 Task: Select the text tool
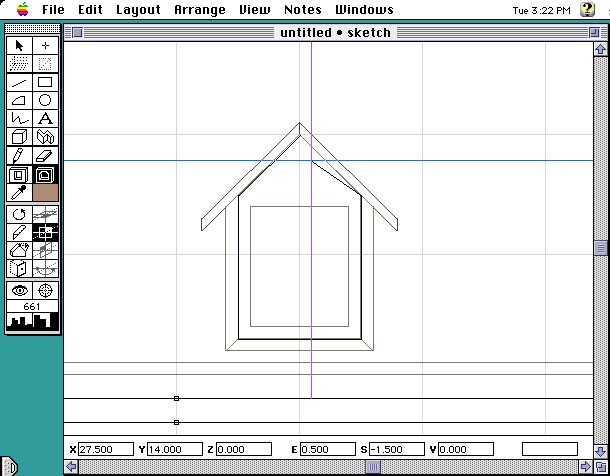click(45, 119)
